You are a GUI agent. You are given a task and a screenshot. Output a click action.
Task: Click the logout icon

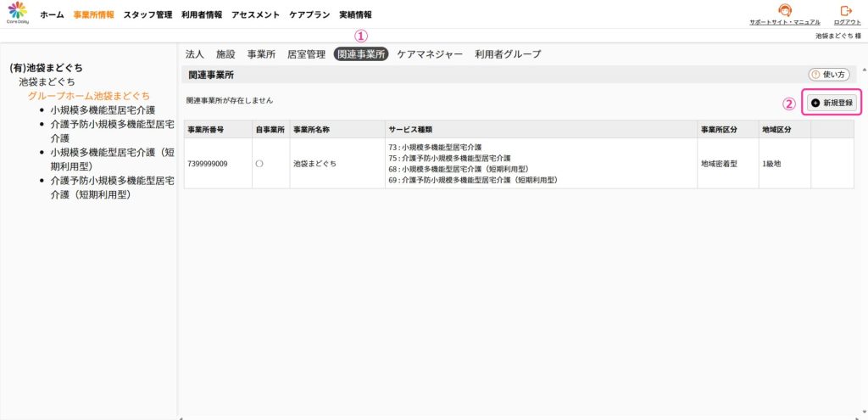tap(844, 11)
